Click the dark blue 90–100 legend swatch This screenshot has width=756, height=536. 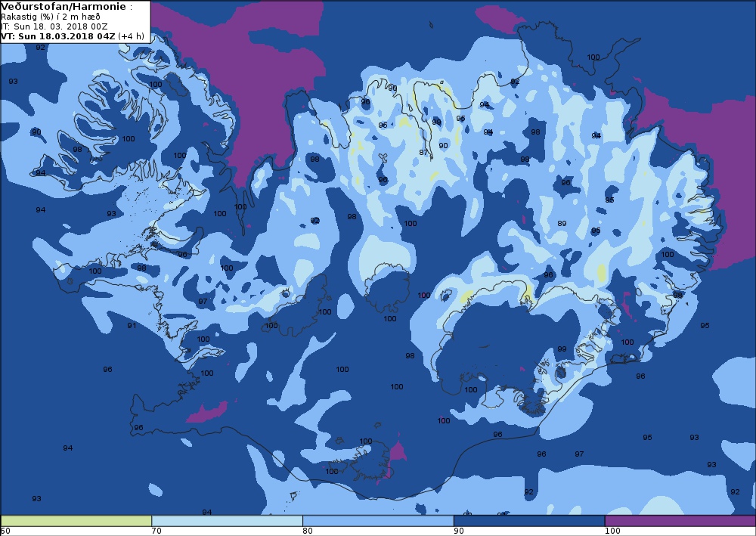[x=529, y=521]
